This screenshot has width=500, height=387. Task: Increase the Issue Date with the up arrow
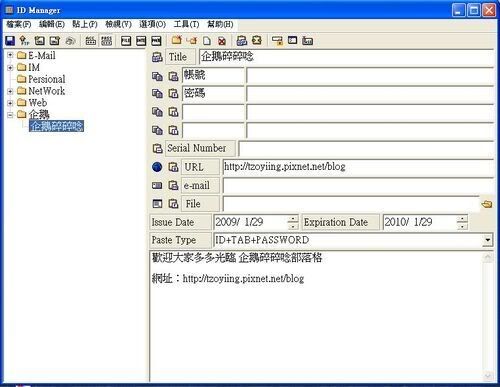click(293, 219)
